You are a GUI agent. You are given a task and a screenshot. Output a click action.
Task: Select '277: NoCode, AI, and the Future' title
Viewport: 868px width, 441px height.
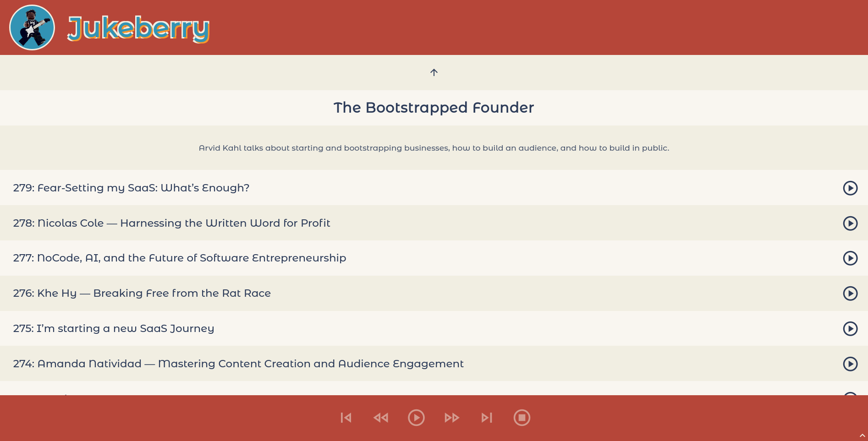click(180, 258)
